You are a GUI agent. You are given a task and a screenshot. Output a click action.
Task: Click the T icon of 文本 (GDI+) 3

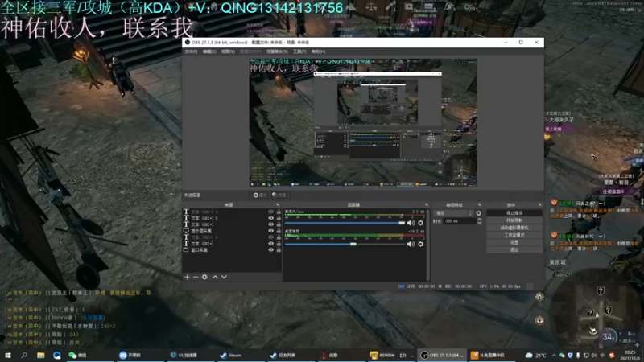coord(186,212)
